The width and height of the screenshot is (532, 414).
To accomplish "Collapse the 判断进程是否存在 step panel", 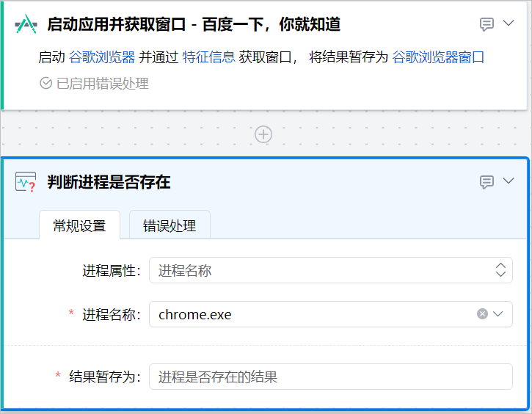I will [x=509, y=181].
